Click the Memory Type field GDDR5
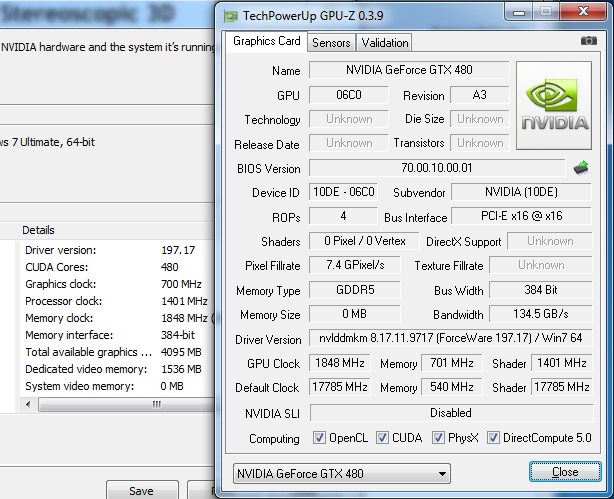614x499 pixels. 355,290
